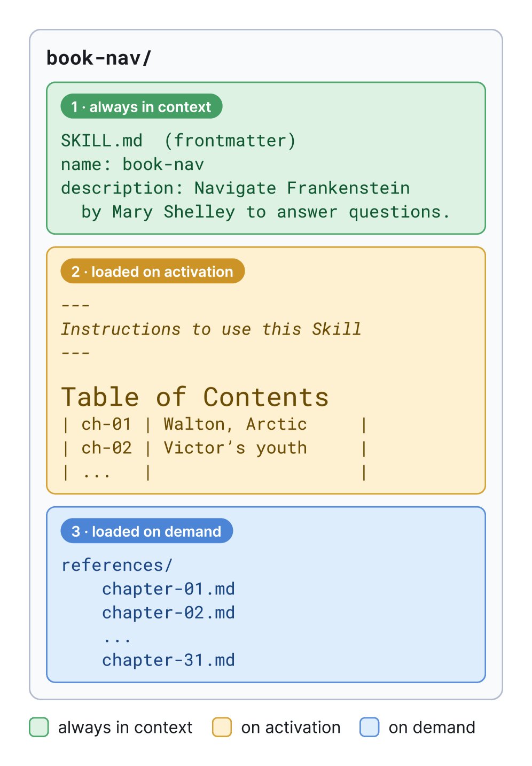Open chapter-02.md file
This screenshot has width=532, height=766.
(168, 613)
